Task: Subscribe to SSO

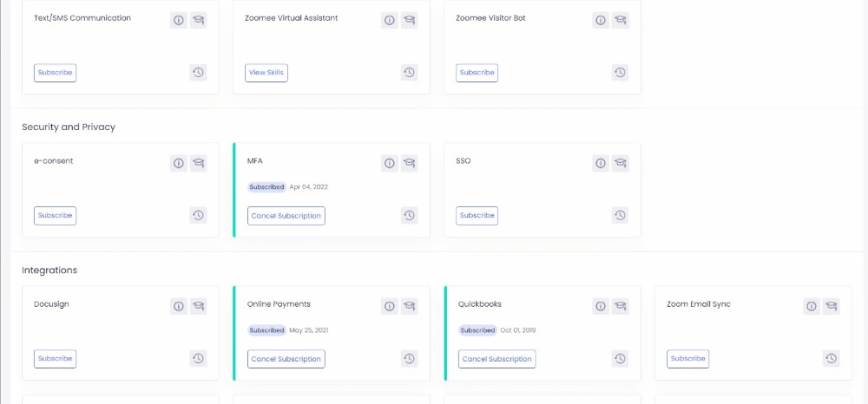Action: (477, 216)
